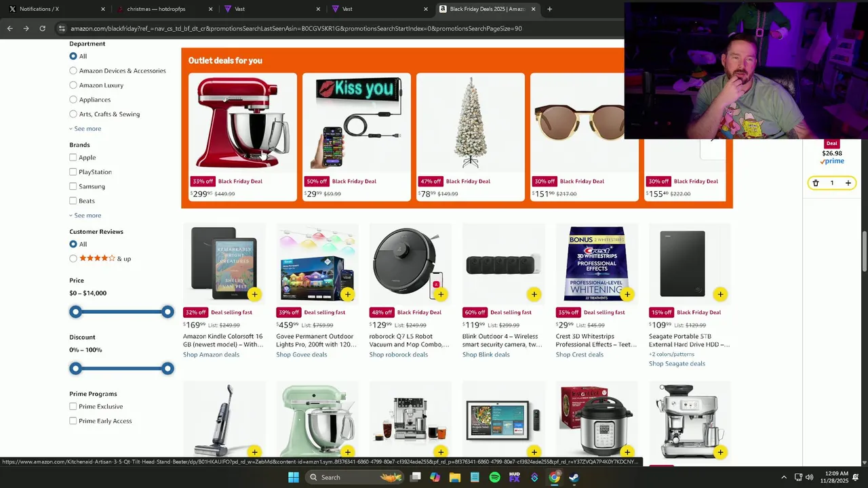Add green KitchenAid mixer with plus button
The height and width of the screenshot is (488, 868).
pyautogui.click(x=347, y=452)
